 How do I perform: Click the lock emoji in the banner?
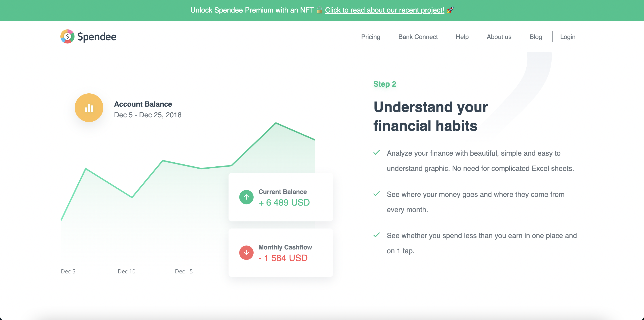[x=319, y=10]
